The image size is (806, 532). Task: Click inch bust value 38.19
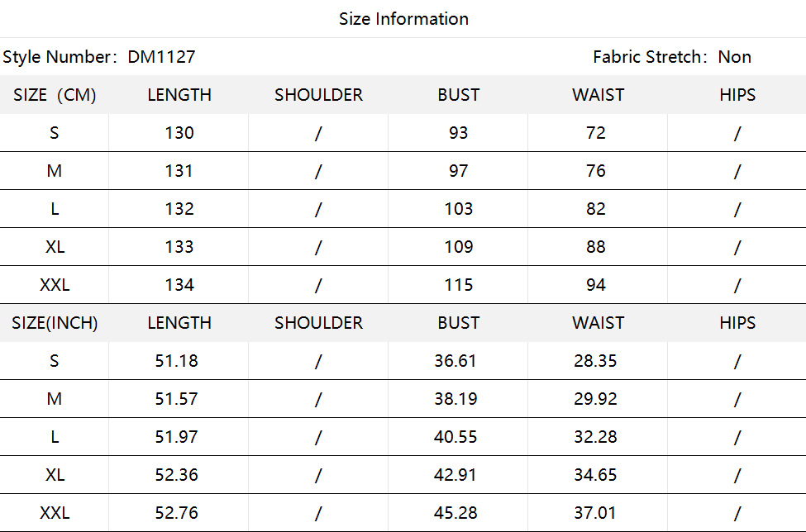455,399
